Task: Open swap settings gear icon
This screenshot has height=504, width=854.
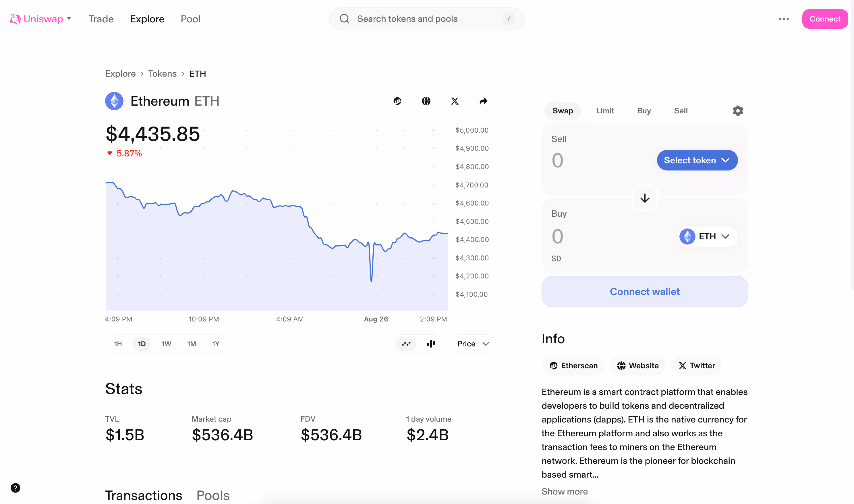Action: tap(738, 111)
